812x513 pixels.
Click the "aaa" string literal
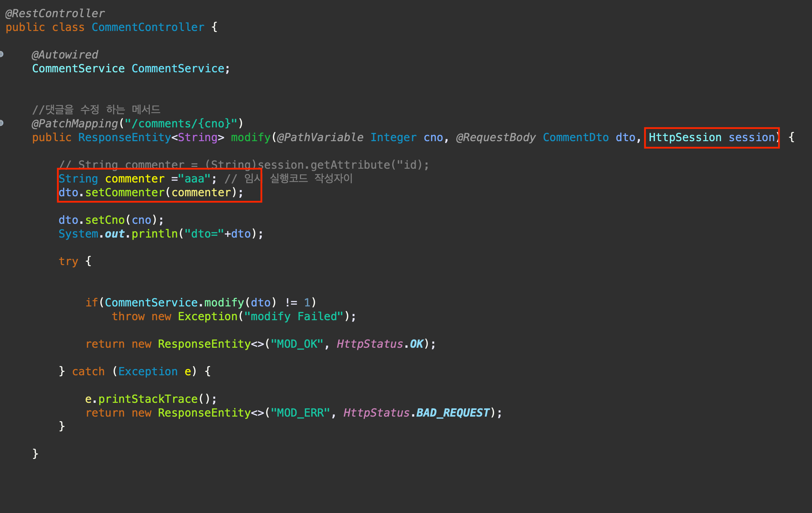pos(194,179)
